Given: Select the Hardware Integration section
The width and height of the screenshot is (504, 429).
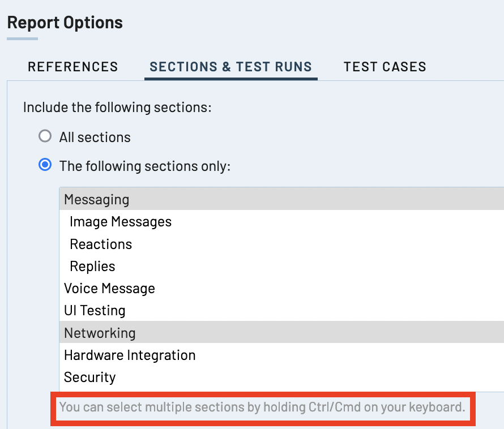Looking at the screenshot, I should [x=130, y=355].
